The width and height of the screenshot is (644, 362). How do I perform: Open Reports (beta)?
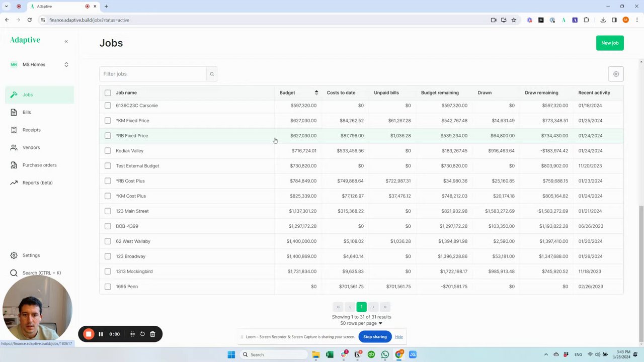(40, 183)
